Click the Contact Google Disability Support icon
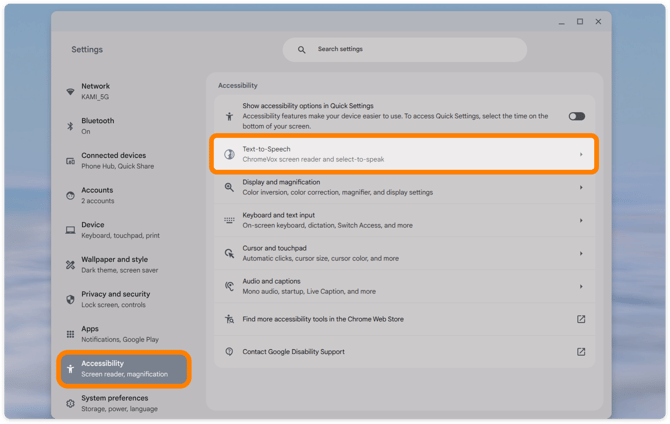The image size is (670, 424). pos(229,352)
